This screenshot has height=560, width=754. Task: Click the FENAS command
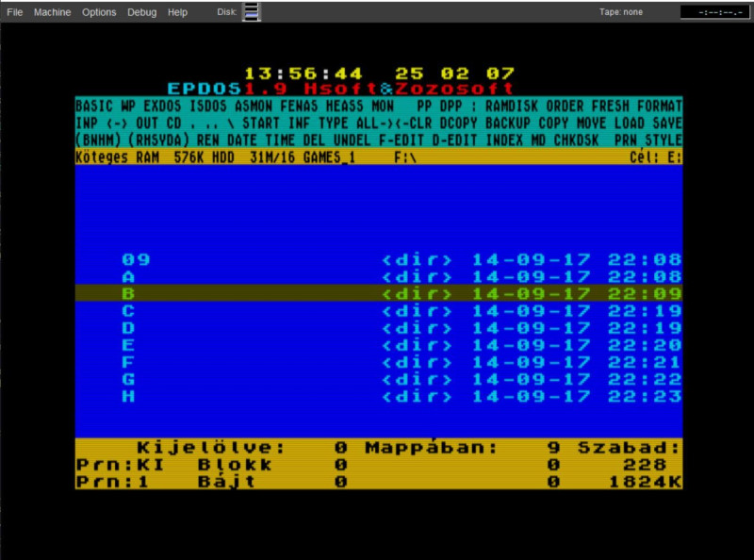[299, 106]
